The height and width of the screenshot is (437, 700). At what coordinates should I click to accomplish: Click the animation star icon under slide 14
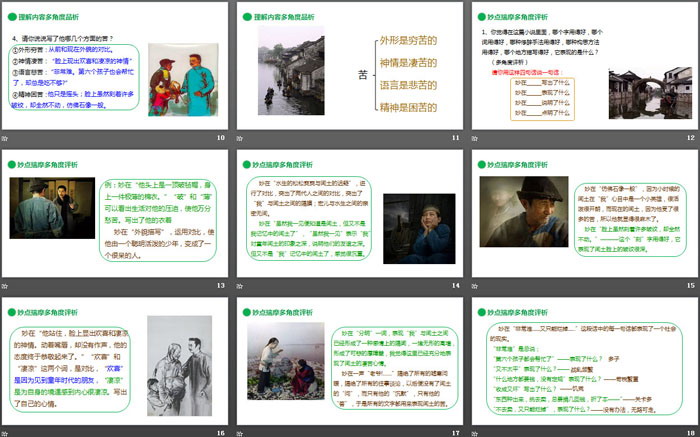[x=241, y=285]
